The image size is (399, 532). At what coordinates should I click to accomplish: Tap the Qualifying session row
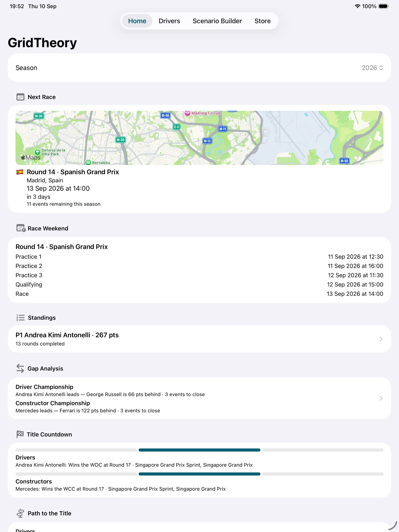click(199, 284)
